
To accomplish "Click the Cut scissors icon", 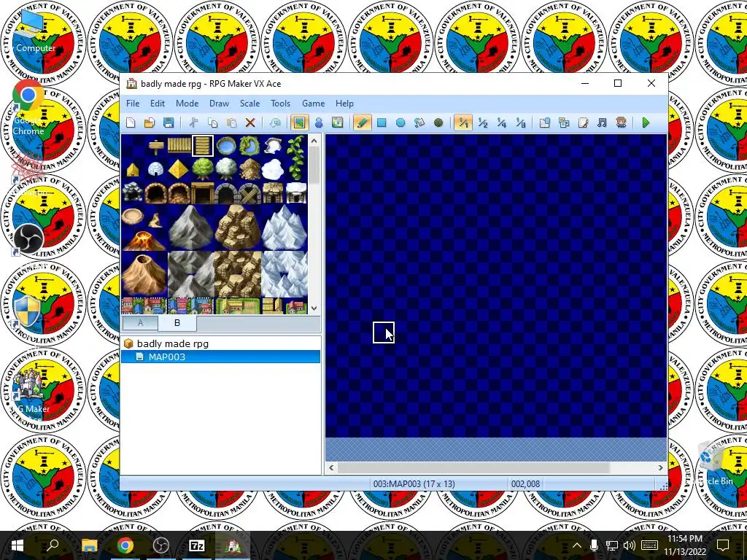I will click(193, 122).
